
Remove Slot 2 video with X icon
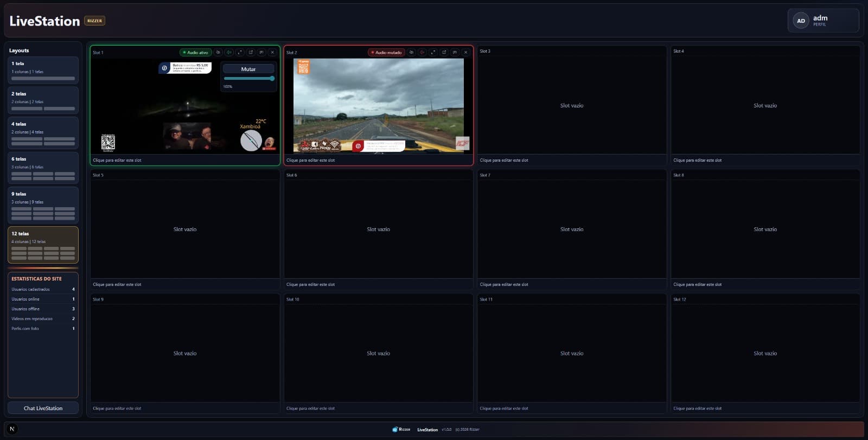tap(465, 53)
